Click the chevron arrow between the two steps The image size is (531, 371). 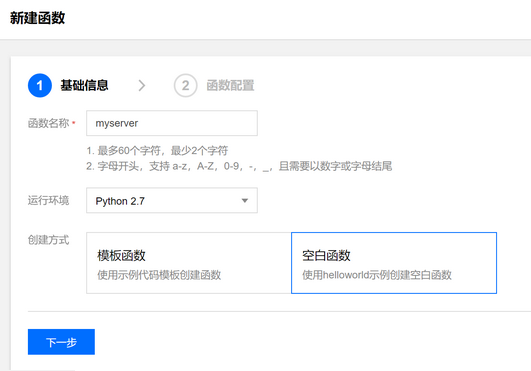coord(142,85)
